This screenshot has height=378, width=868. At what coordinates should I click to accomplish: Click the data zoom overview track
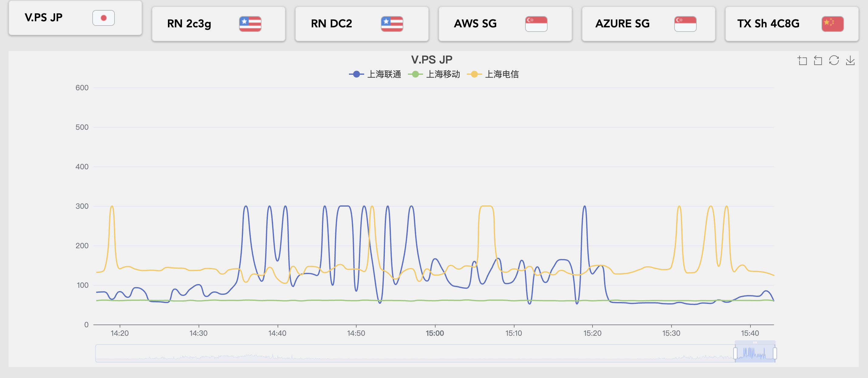(404, 353)
